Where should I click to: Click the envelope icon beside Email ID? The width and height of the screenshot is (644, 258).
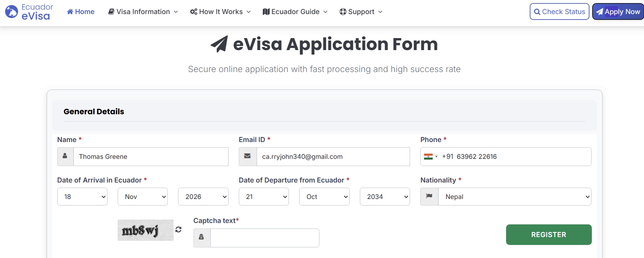[x=247, y=156]
